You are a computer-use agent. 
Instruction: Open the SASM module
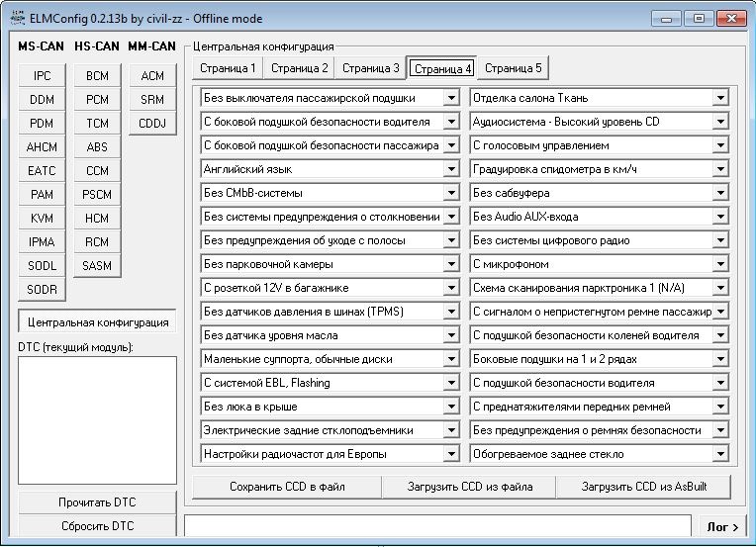[x=97, y=265]
